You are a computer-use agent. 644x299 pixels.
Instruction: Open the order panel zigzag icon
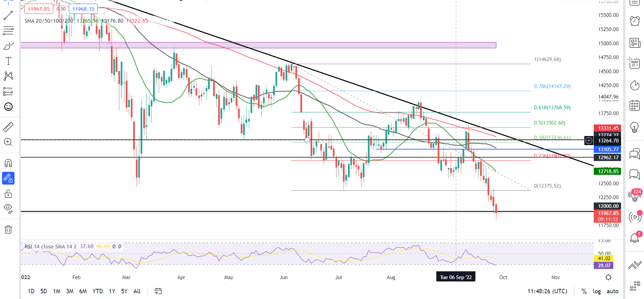pyautogui.click(x=635, y=265)
